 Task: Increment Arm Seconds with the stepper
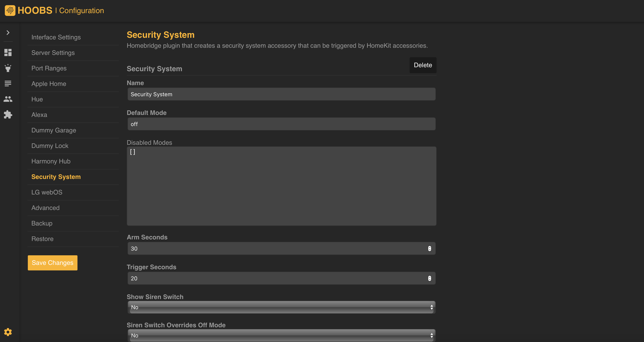pyautogui.click(x=430, y=247)
